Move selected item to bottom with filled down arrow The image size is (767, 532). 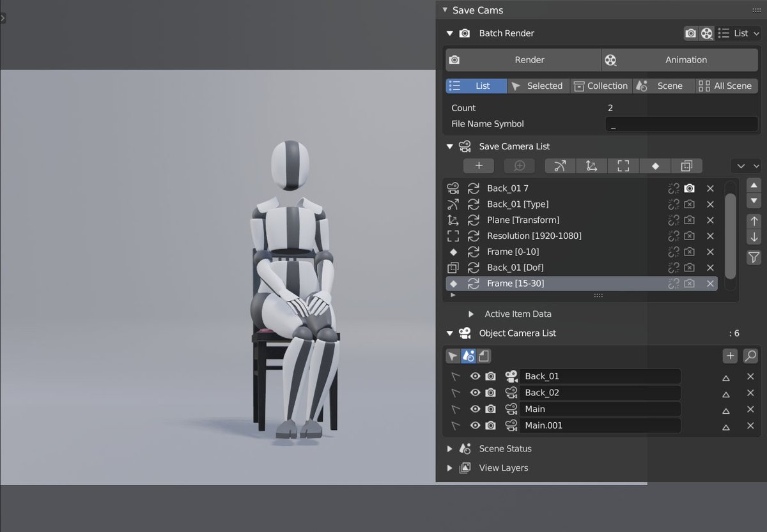click(x=754, y=201)
